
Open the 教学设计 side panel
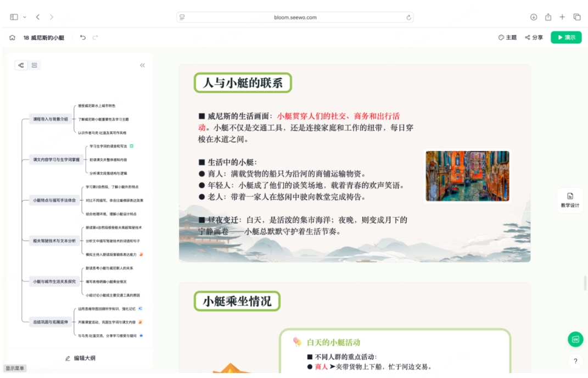coord(570,200)
